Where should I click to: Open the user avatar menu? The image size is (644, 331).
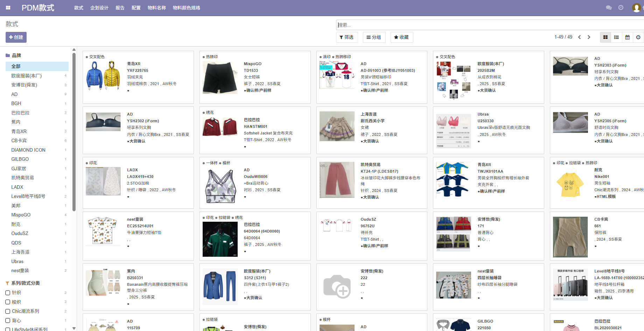point(636,8)
